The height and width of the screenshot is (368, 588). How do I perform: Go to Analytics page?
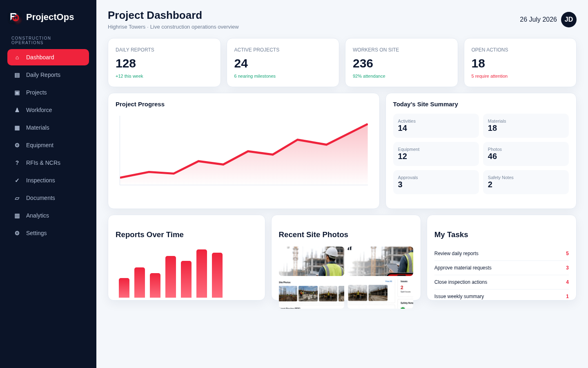tap(48, 215)
